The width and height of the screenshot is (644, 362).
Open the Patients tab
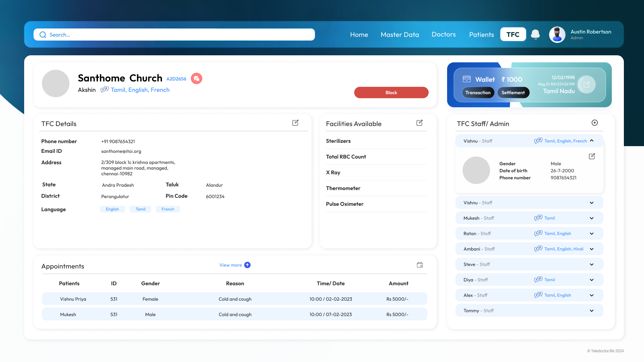[481, 35]
